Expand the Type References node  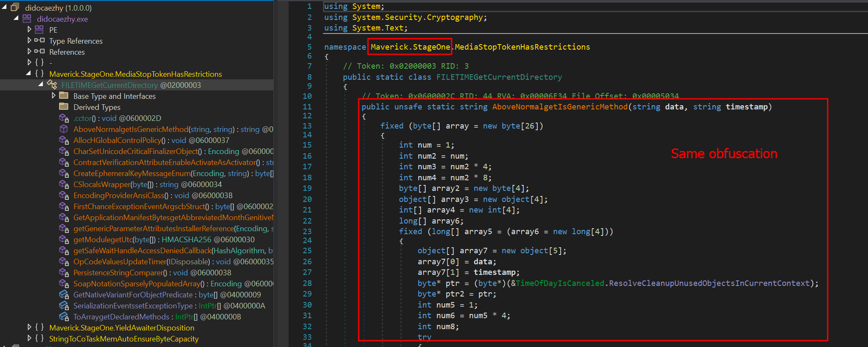click(29, 40)
